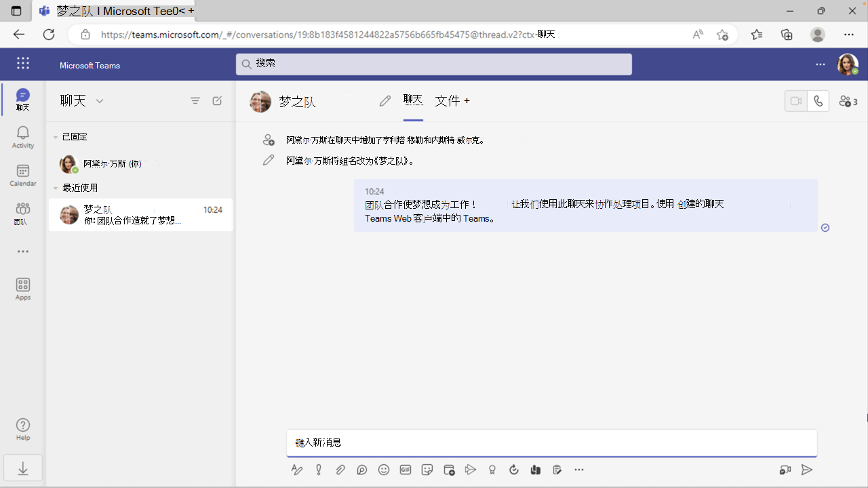Edit the group name with pencil icon
This screenshot has height=488, width=868.
[x=385, y=101]
